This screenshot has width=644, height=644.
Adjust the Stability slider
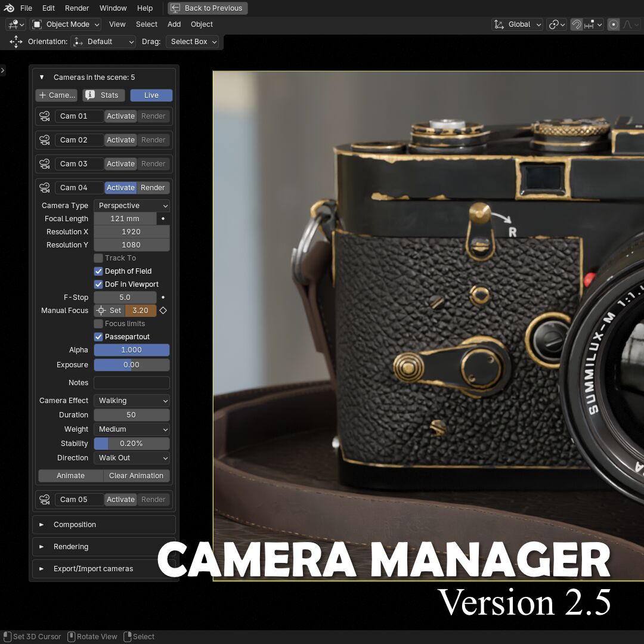click(x=132, y=444)
